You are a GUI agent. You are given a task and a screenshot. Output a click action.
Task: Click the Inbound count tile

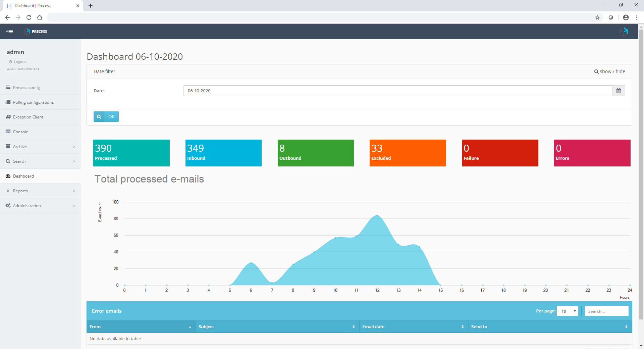(223, 153)
